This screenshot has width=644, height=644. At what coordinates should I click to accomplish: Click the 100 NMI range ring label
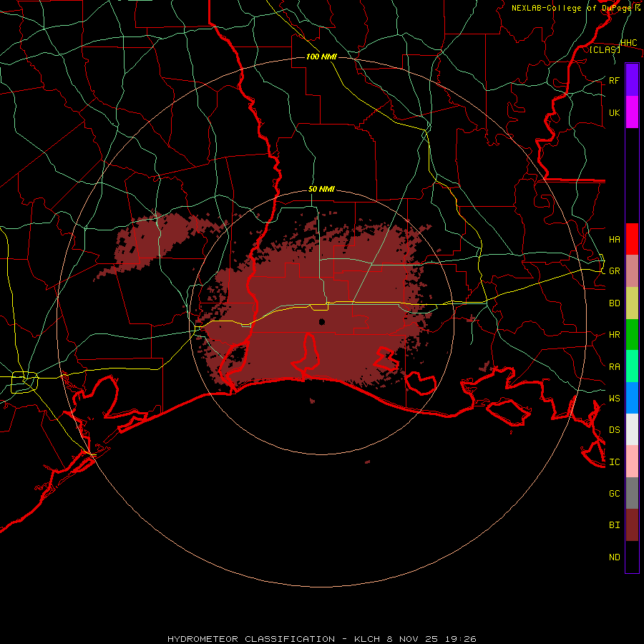point(321,57)
